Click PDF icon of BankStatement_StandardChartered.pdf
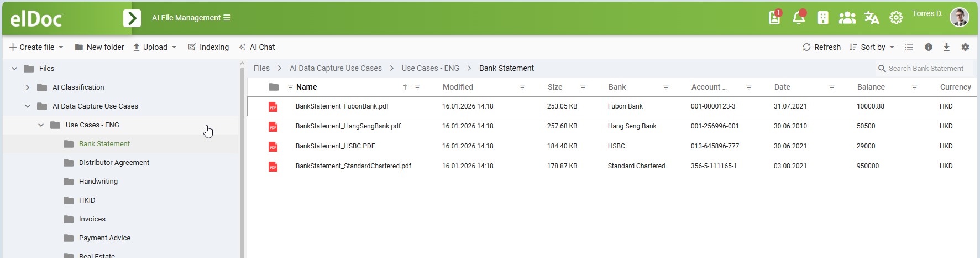This screenshot has height=258, width=980. click(x=273, y=167)
